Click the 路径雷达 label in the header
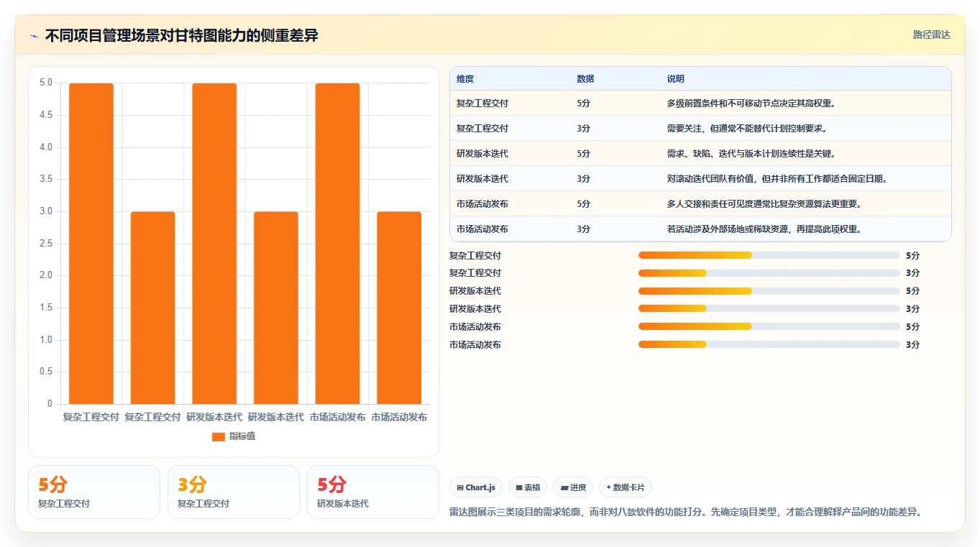Viewport: 980px width, 547px height. point(932,35)
